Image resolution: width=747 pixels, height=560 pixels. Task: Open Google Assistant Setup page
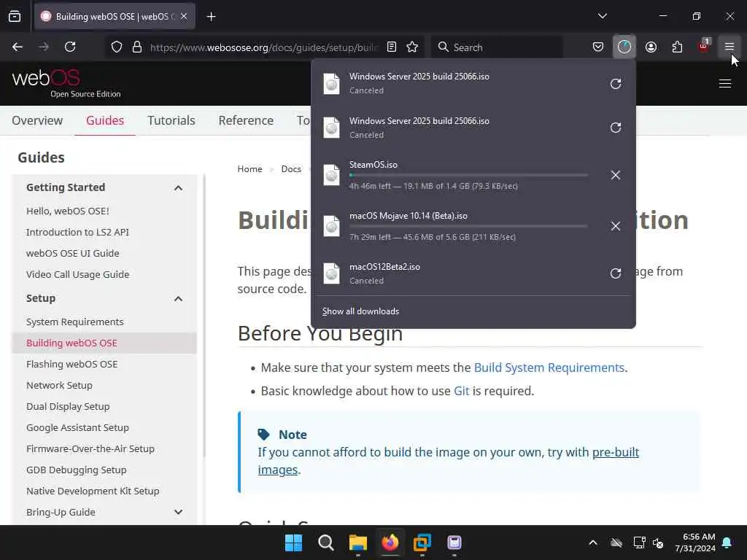pos(77,427)
